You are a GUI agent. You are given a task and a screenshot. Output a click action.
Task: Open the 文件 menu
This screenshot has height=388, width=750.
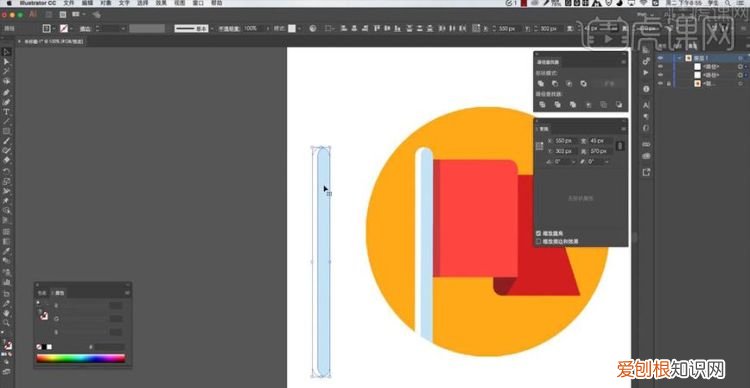(69, 3)
